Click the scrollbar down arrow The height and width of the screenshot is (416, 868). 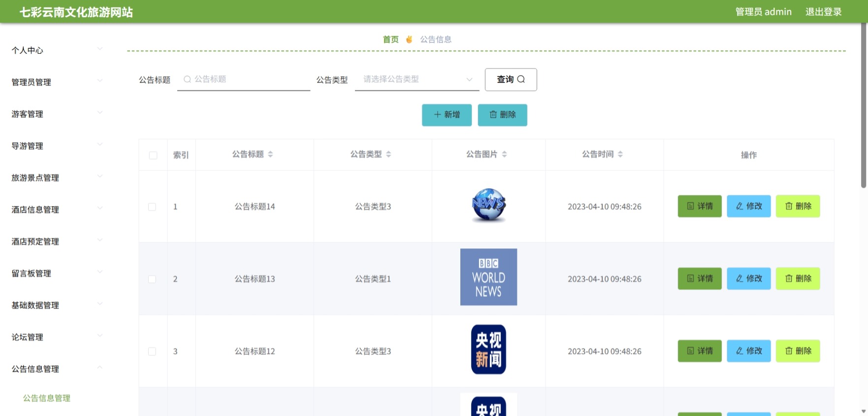pyautogui.click(x=864, y=412)
